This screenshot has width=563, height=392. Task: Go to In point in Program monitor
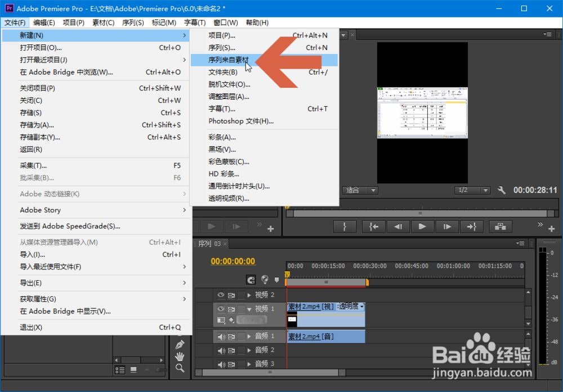tap(373, 227)
